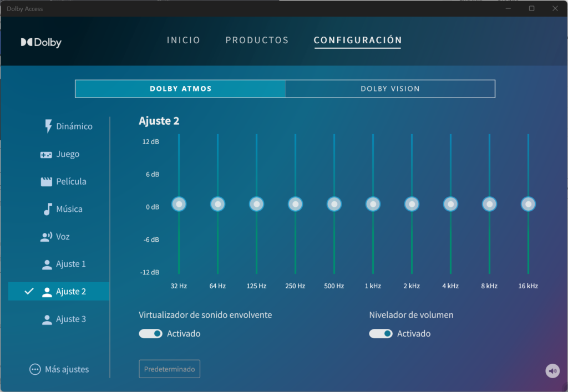Click the 500 Hz equalizer slider knob
Viewport: 568px width, 392px height.
tap(334, 204)
